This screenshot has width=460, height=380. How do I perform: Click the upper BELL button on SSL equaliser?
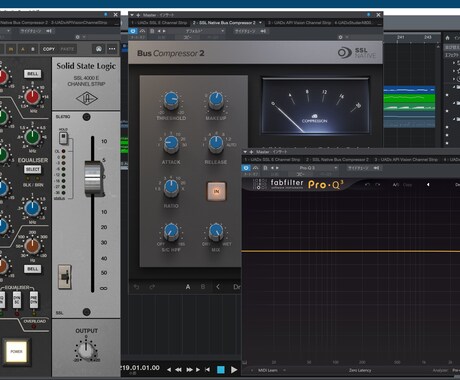point(33,74)
